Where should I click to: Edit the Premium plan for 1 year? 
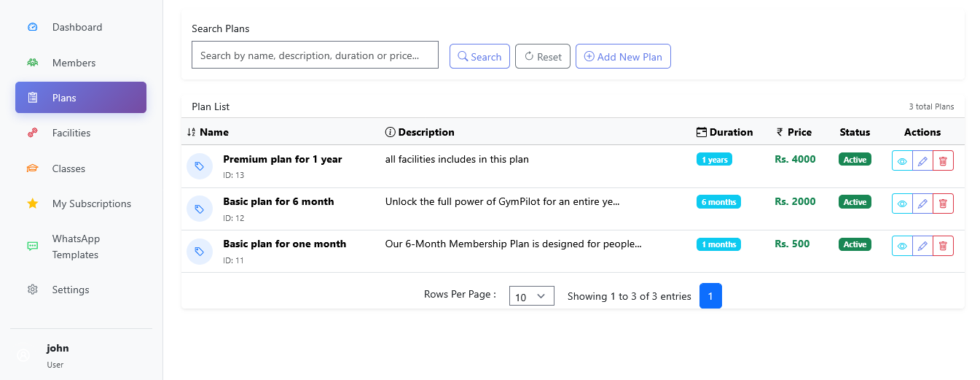[x=922, y=161]
